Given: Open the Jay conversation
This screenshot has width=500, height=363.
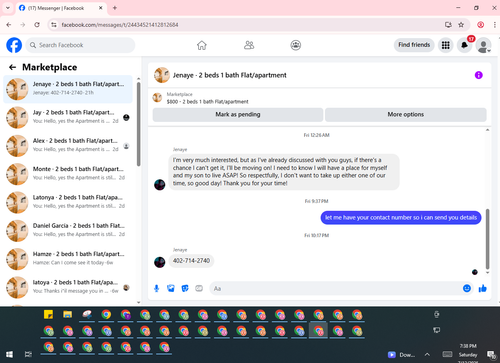Looking at the screenshot, I should (x=68, y=117).
